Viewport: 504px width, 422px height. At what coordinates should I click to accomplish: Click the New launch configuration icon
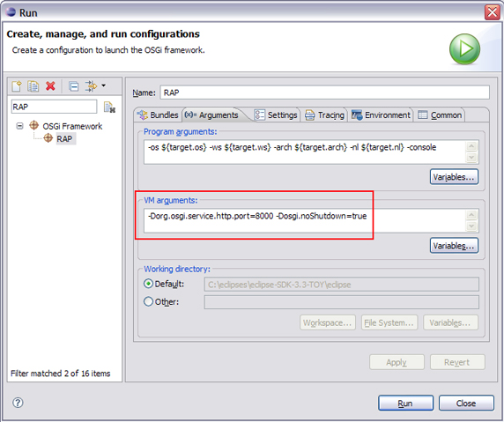pos(17,86)
